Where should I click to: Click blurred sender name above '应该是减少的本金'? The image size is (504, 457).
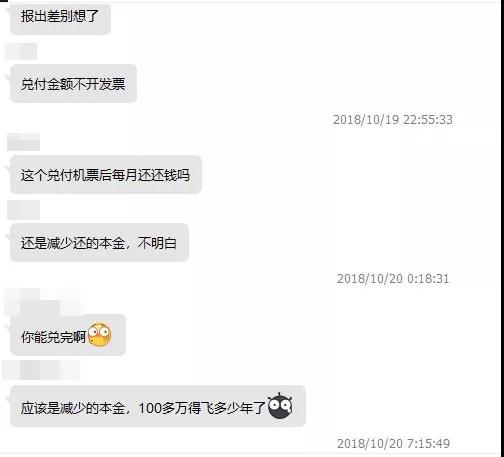coord(42,370)
